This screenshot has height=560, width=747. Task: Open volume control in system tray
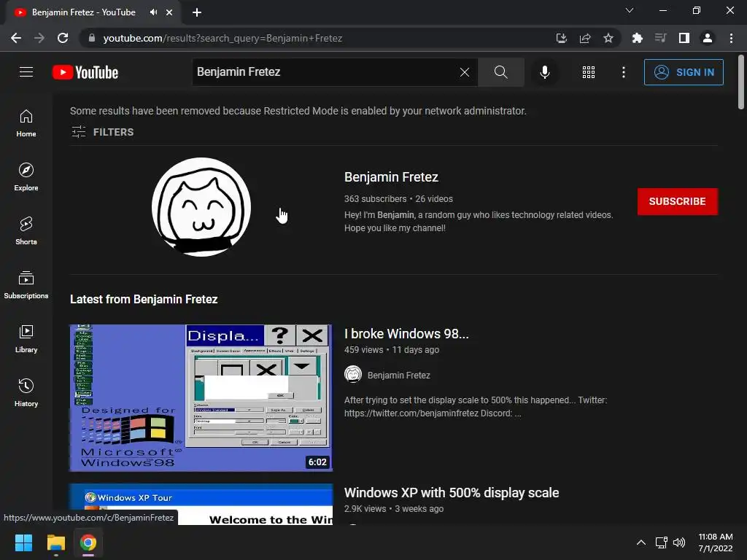pyautogui.click(x=679, y=542)
